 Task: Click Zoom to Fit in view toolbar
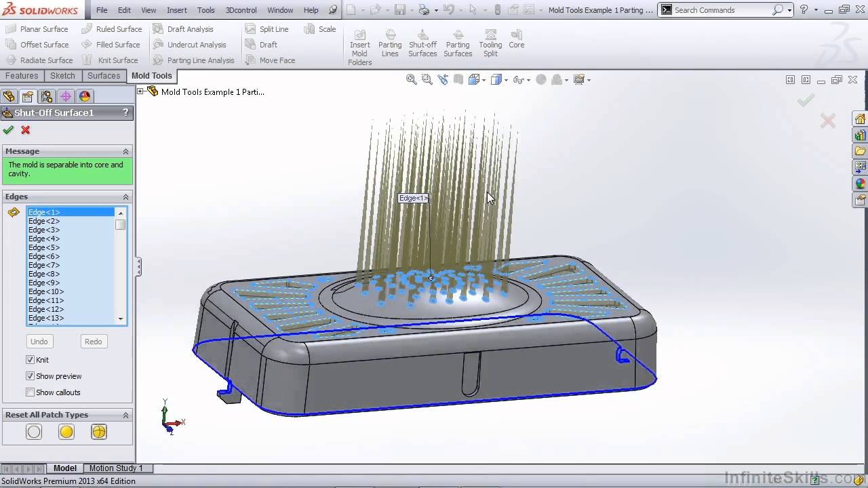click(x=411, y=79)
